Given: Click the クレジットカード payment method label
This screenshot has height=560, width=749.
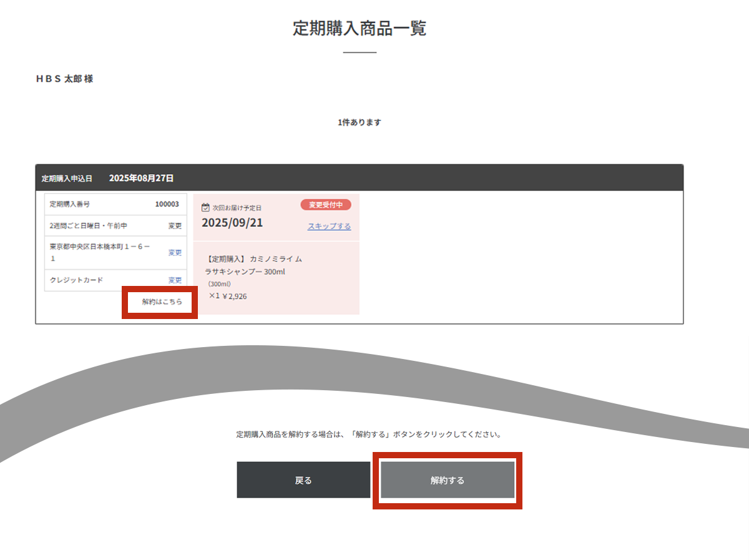Looking at the screenshot, I should click(77, 280).
